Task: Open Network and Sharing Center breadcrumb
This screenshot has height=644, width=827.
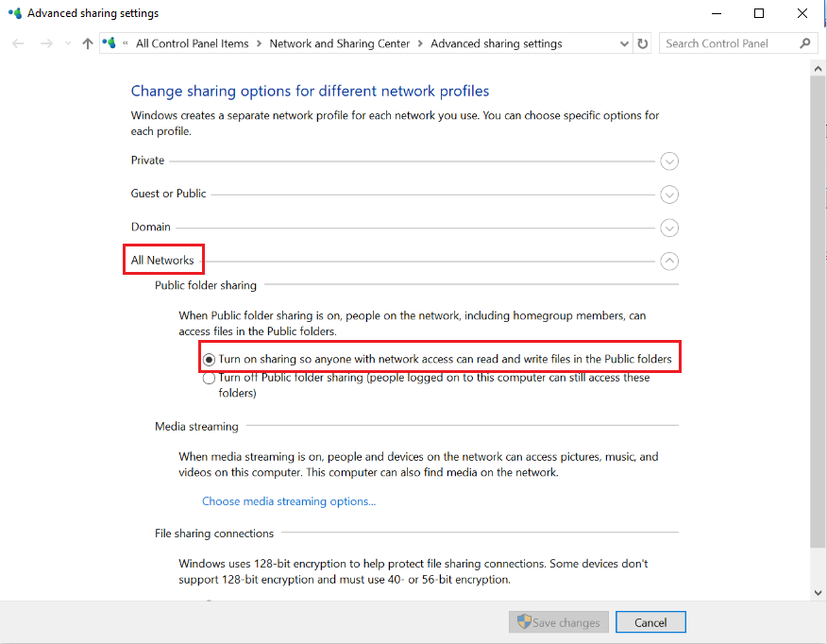Action: click(339, 43)
